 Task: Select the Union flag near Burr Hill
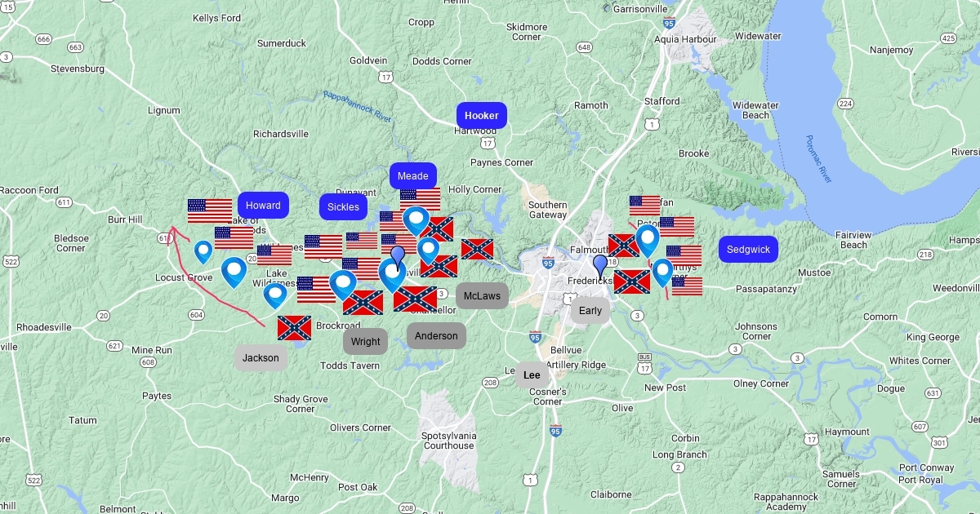pyautogui.click(x=210, y=210)
